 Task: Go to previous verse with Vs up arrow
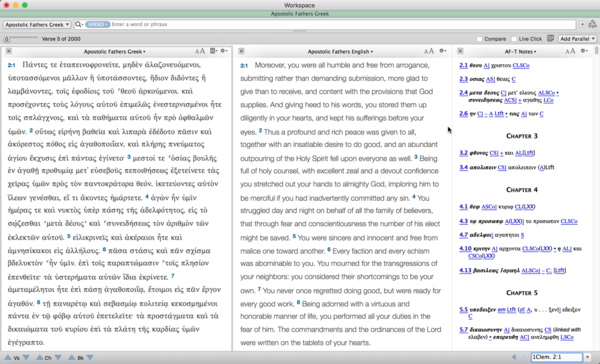coord(8,357)
